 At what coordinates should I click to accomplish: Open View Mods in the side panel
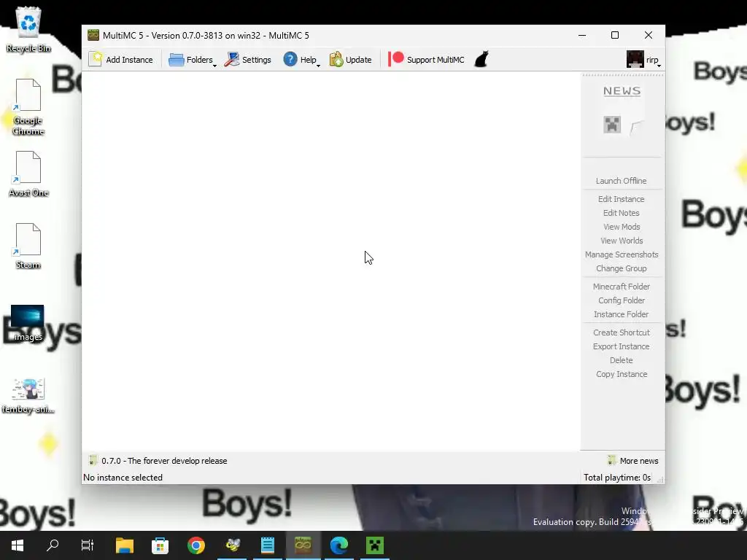(621, 227)
